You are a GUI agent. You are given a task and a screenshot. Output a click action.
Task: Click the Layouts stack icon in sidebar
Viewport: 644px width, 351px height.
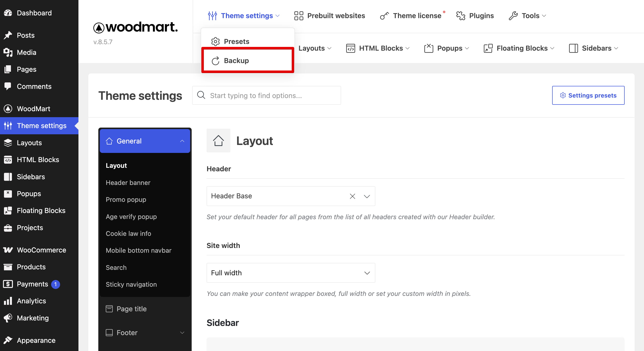[x=8, y=143]
